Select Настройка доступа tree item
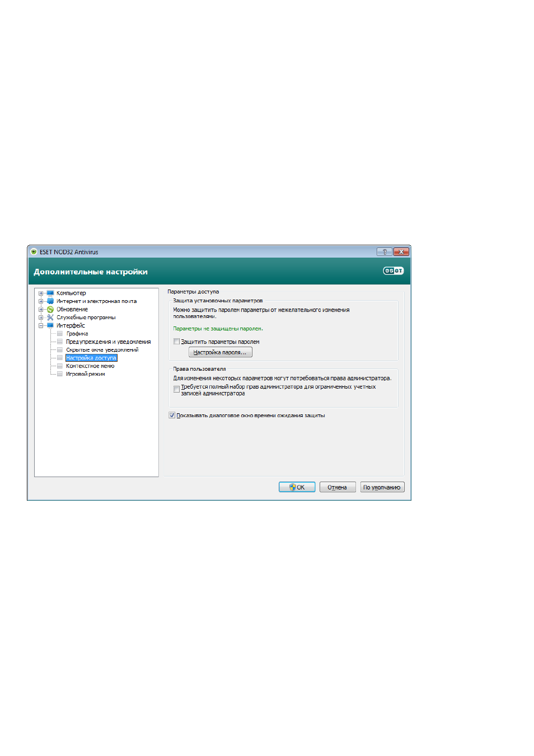The height and width of the screenshot is (756, 534). 91,358
